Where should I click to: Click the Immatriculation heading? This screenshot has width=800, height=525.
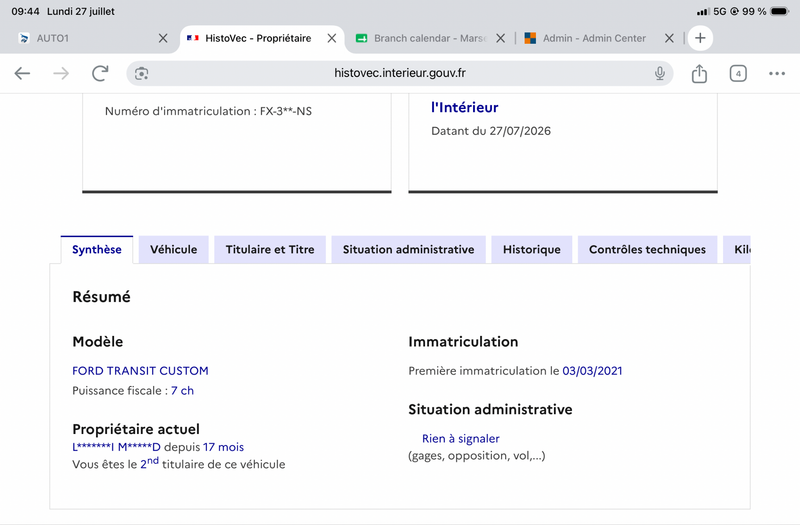[x=463, y=342]
